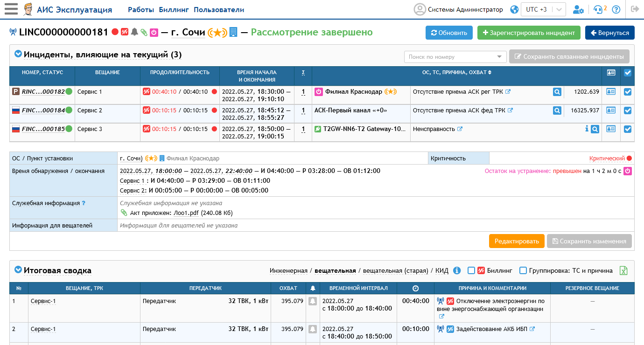Click magnifier icon in RINC...000182 row
644x345 pixels.
557,92
